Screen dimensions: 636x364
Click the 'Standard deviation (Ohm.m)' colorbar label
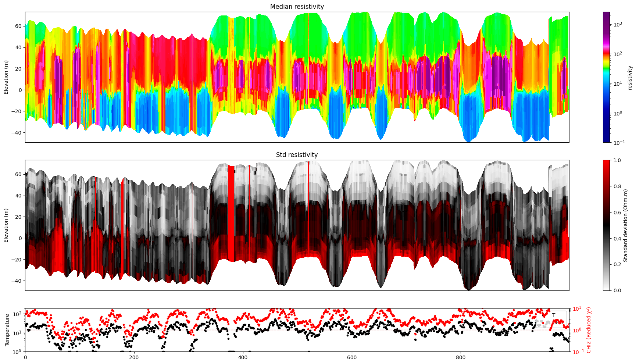(625, 225)
